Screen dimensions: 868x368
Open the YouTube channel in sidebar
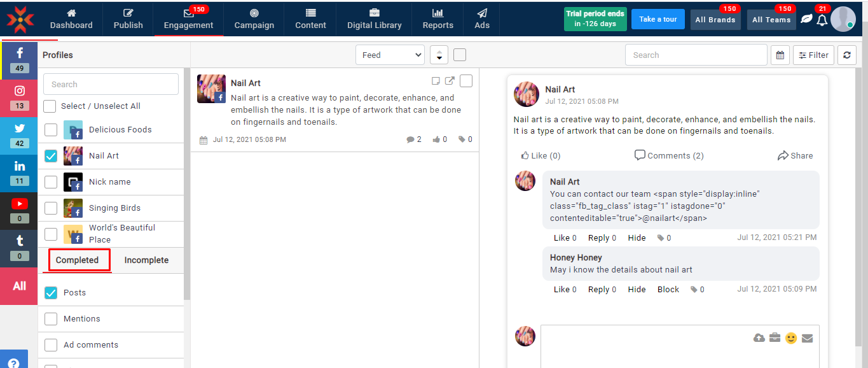coord(19,209)
